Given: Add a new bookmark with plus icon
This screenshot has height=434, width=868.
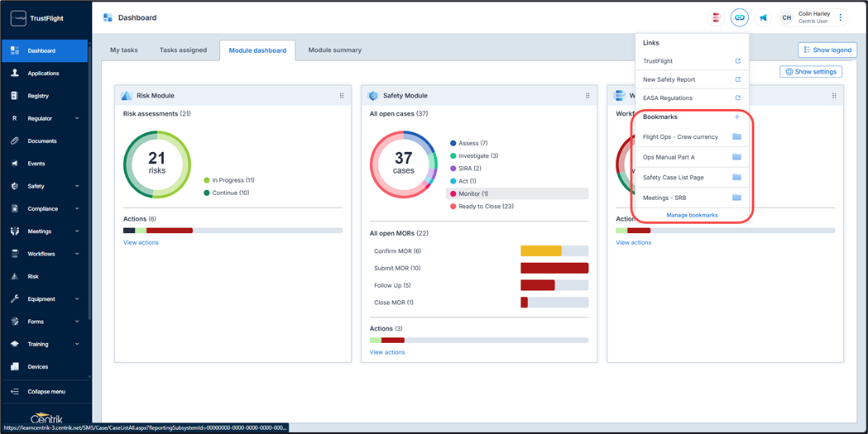Looking at the screenshot, I should pos(737,117).
